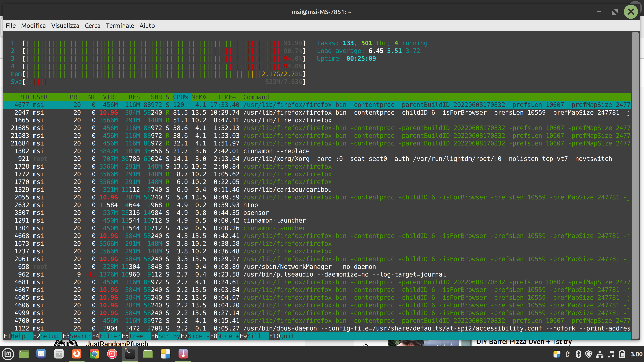The height and width of the screenshot is (362, 644).
Task: Click the CPU% column header
Action: tap(180, 97)
